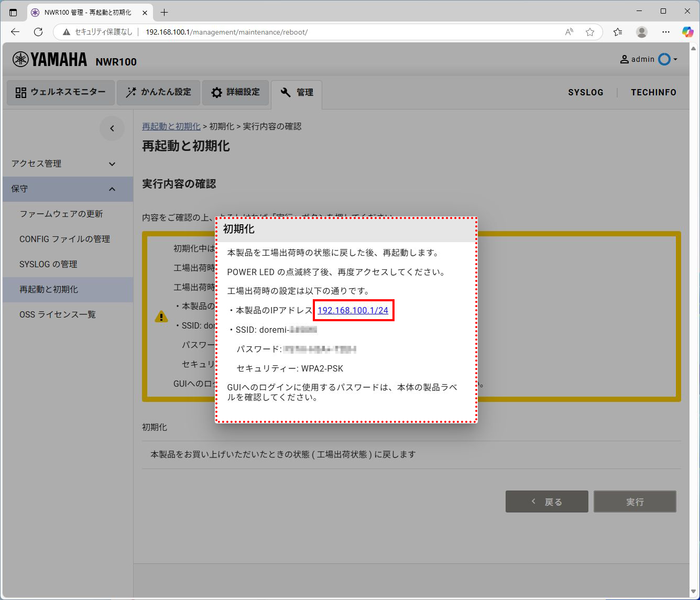
Task: Open CONFIG ファイルの管理 page
Action: [64, 239]
